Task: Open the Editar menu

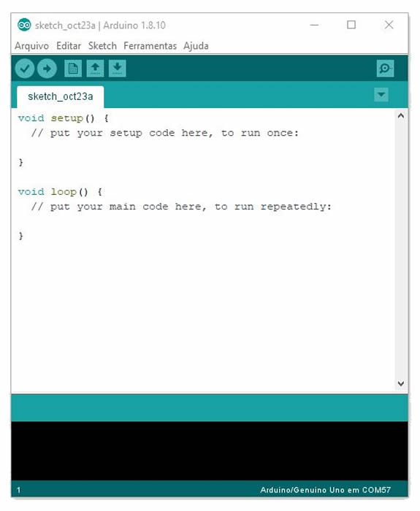Action: pos(69,46)
